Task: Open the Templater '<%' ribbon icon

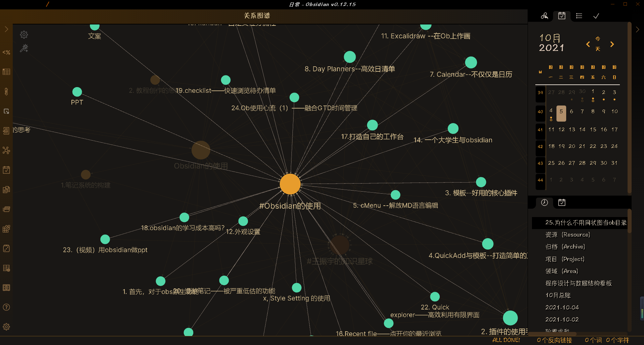Action: click(6, 52)
